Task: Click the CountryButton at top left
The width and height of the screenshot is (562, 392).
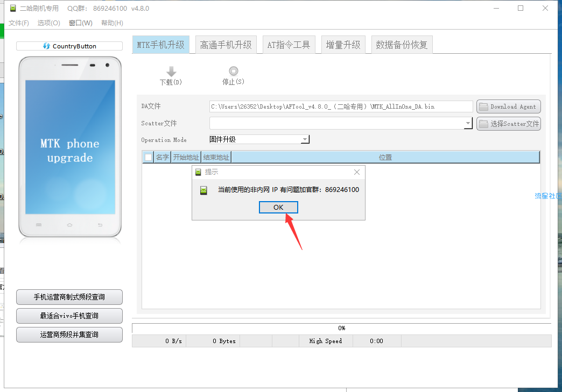Action: 69,46
